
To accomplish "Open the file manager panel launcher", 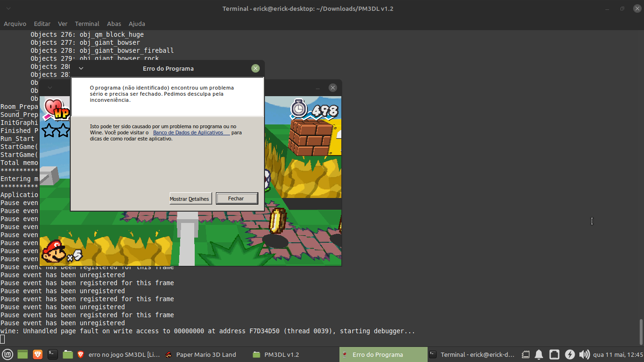I will 68,354.
